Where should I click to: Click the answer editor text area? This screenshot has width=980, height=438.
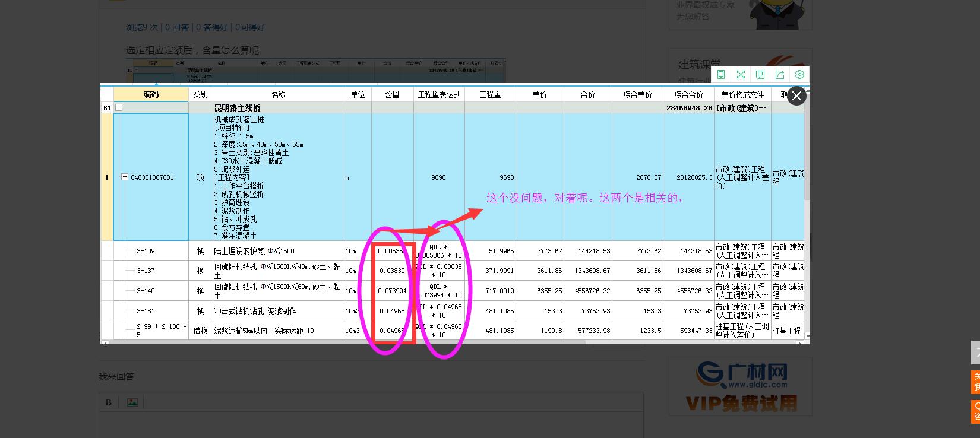point(371,424)
